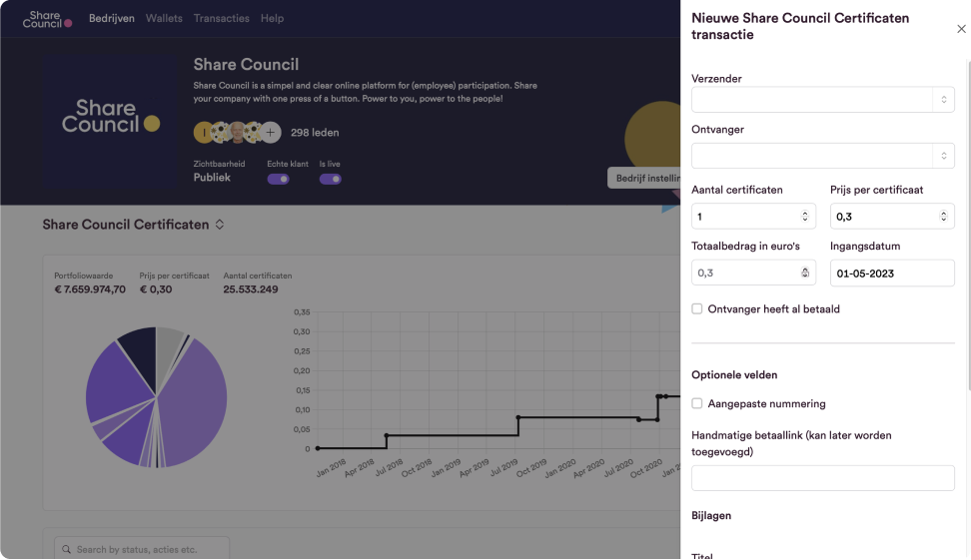
Task: Click the magnifier icon in search box
Action: pos(66,549)
